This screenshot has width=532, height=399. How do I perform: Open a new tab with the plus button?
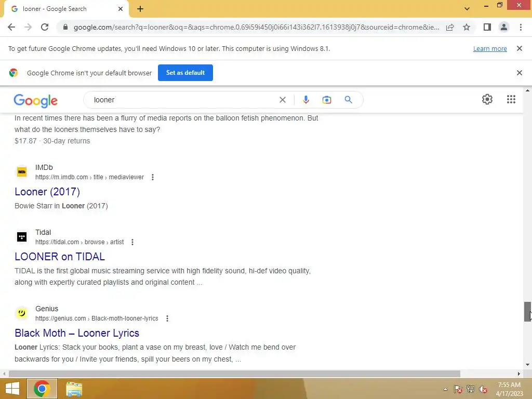(140, 9)
